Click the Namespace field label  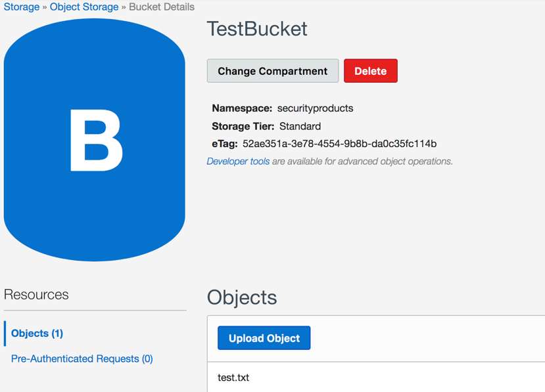click(x=241, y=108)
